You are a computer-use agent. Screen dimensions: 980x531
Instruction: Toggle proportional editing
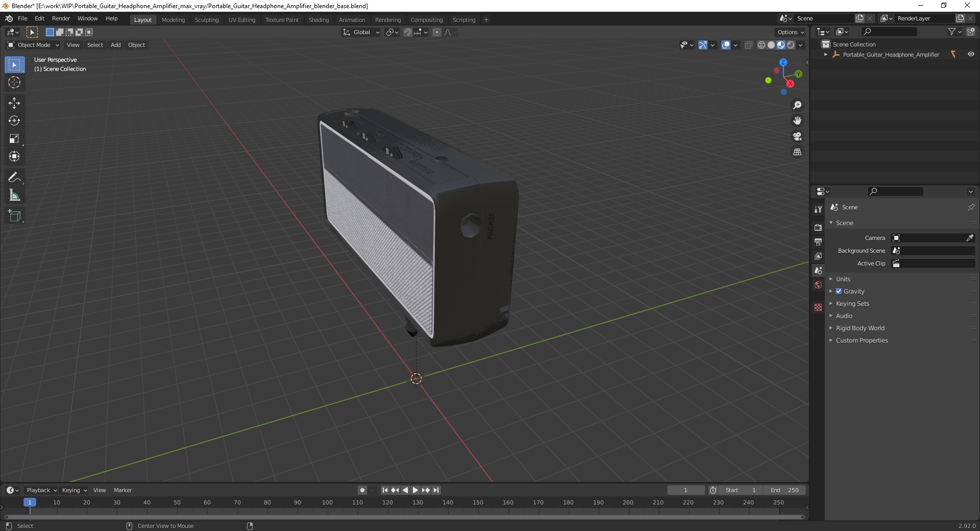437,32
